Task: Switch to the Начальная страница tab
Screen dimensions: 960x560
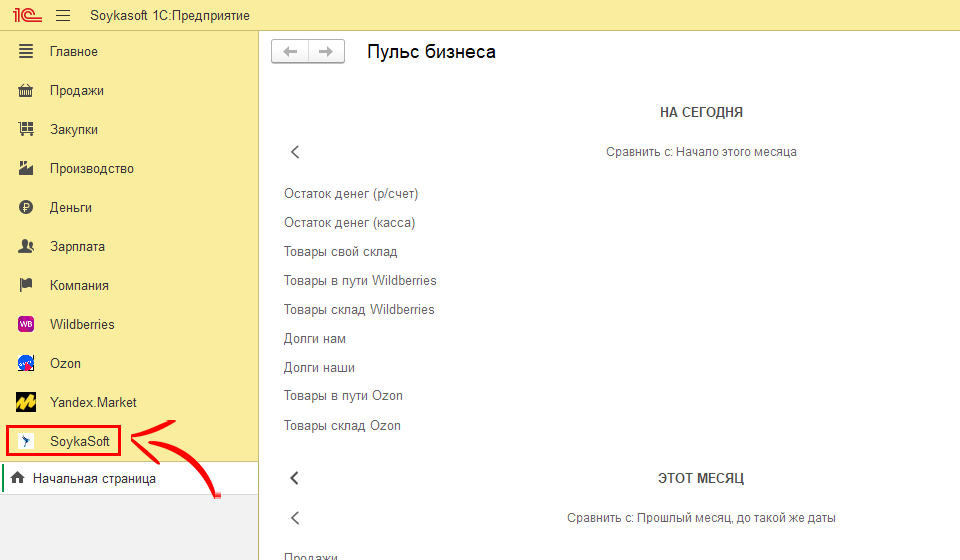Action: (94, 478)
